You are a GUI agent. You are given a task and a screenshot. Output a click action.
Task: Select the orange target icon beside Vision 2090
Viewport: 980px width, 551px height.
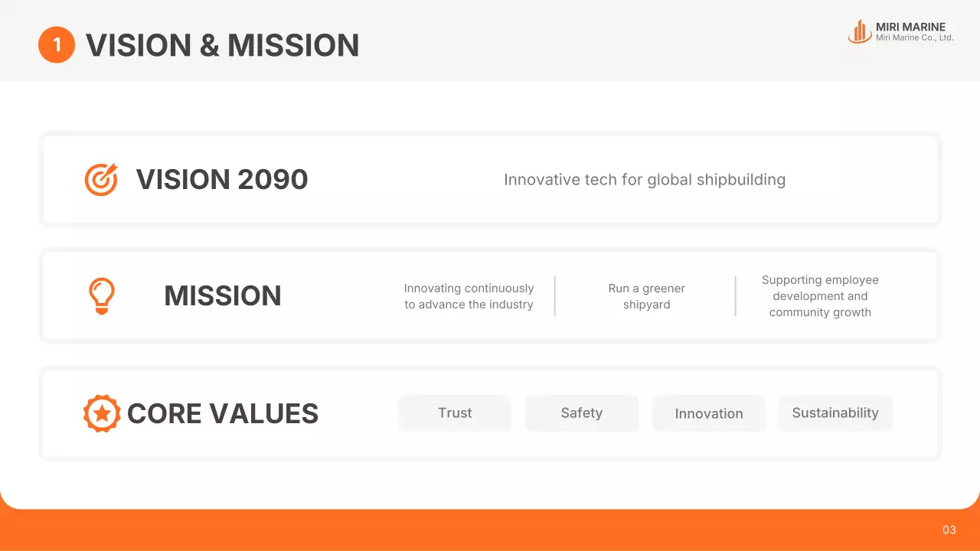tap(101, 180)
